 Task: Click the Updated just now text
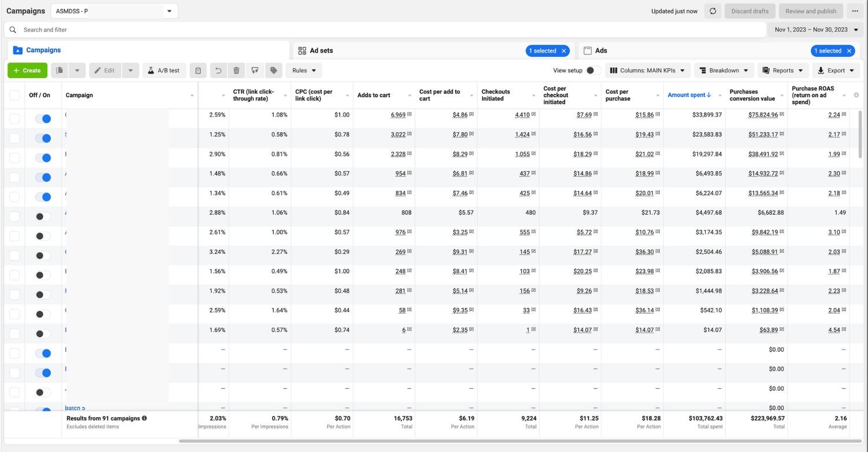674,12
